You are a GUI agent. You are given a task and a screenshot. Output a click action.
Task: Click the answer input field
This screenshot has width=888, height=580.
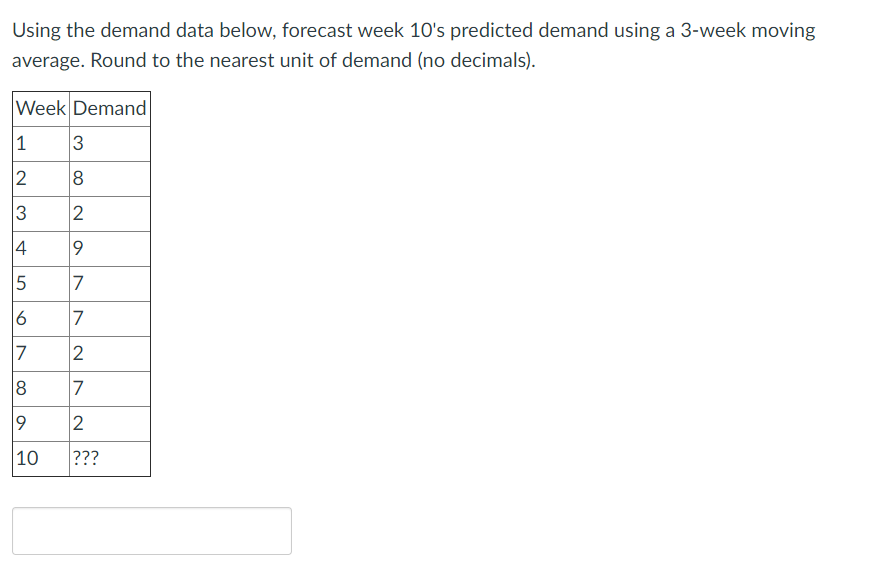click(150, 530)
